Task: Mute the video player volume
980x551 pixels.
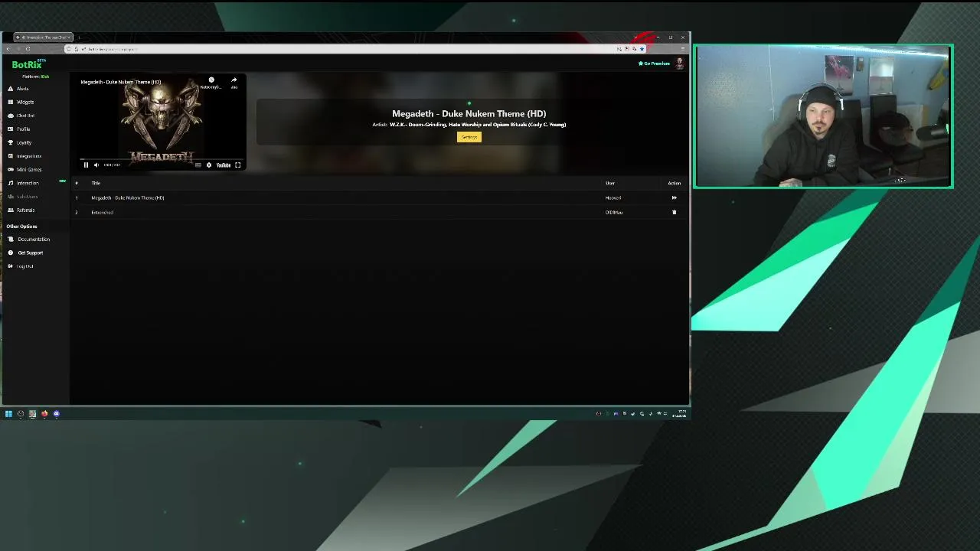Action: pyautogui.click(x=96, y=165)
